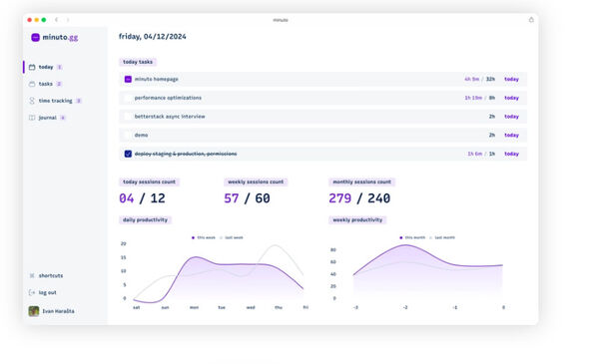599x364 pixels.
Task: Click the 8h estimate on performance optimizations
Action: tap(492, 98)
